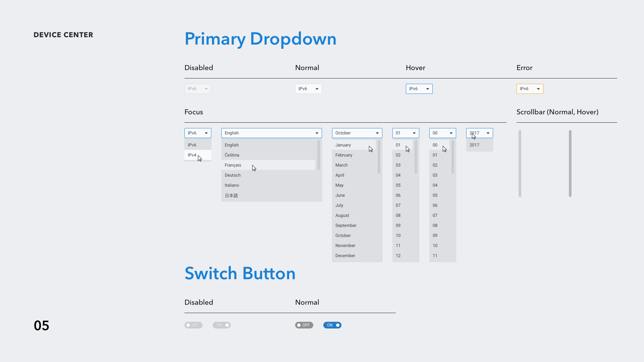The image size is (644, 362).
Task: Click the arrow icon on the Focus IPv6 dropdown
Action: 206,133
